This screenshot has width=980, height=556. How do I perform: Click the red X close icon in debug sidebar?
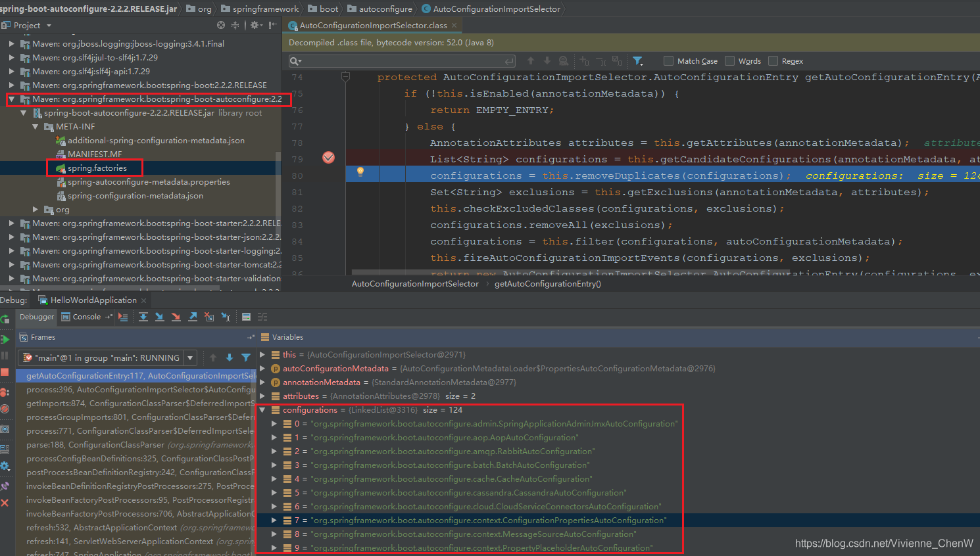point(5,503)
